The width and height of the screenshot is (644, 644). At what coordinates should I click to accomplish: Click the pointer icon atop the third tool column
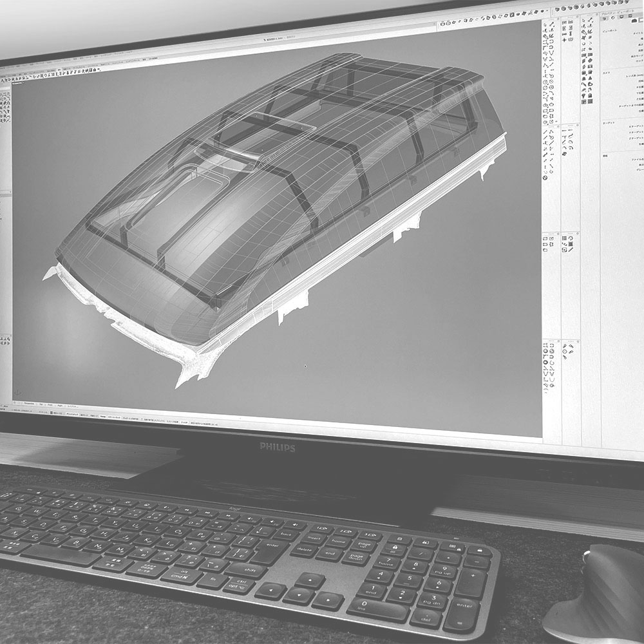(583, 21)
